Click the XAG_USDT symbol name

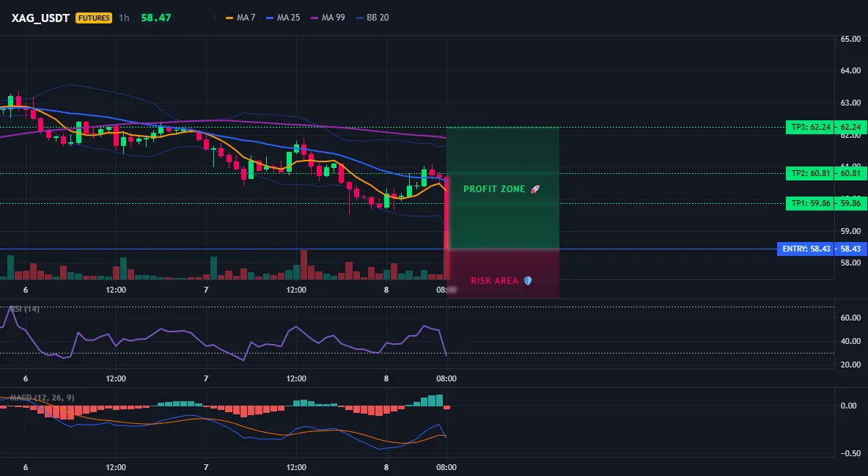click(x=40, y=18)
